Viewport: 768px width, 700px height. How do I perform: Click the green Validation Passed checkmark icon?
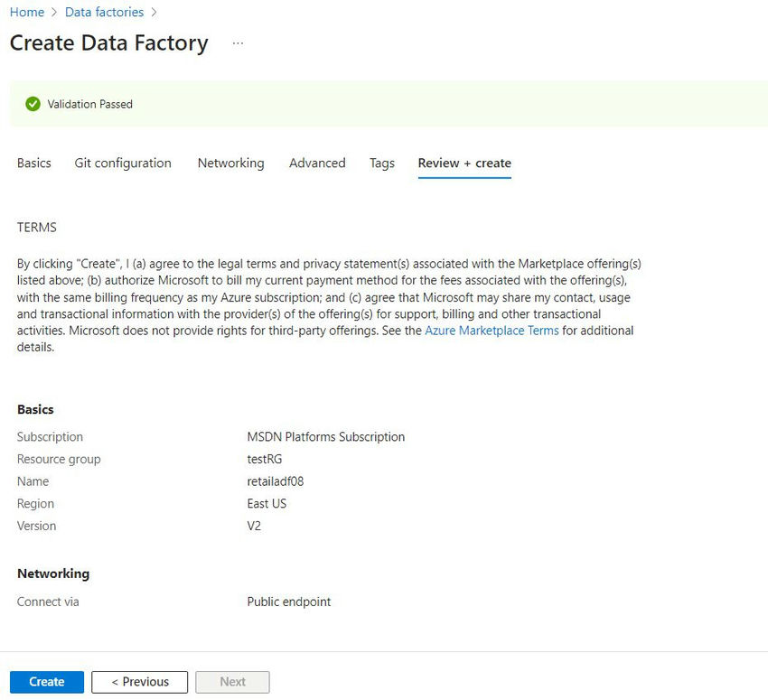point(33,104)
